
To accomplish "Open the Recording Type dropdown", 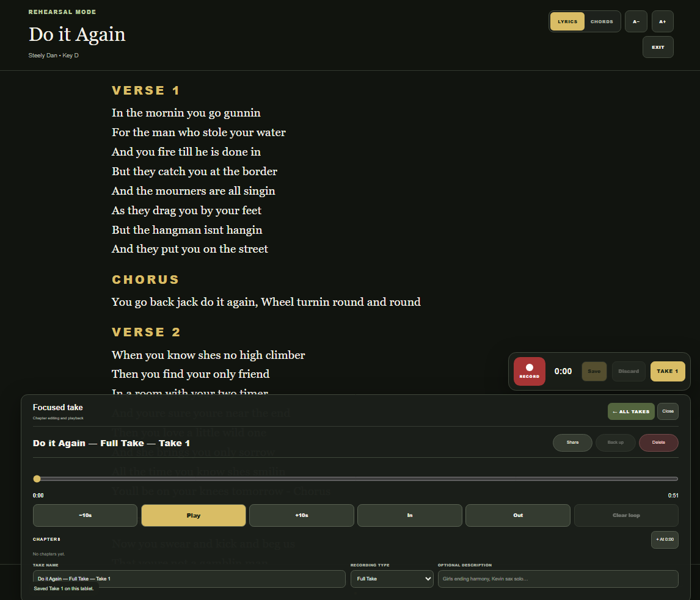I will click(x=392, y=579).
